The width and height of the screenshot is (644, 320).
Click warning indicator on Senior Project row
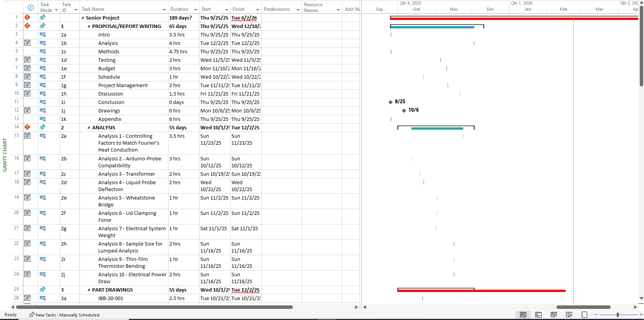click(27, 18)
